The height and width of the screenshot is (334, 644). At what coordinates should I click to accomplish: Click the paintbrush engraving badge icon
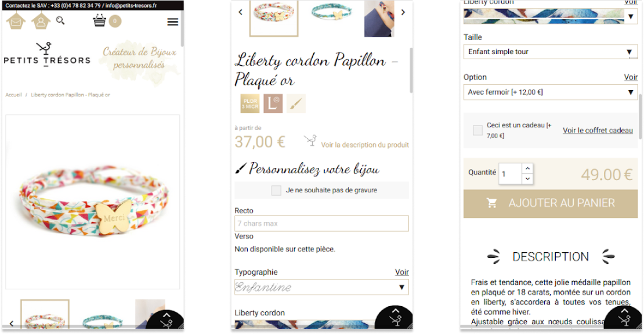pyautogui.click(x=296, y=103)
